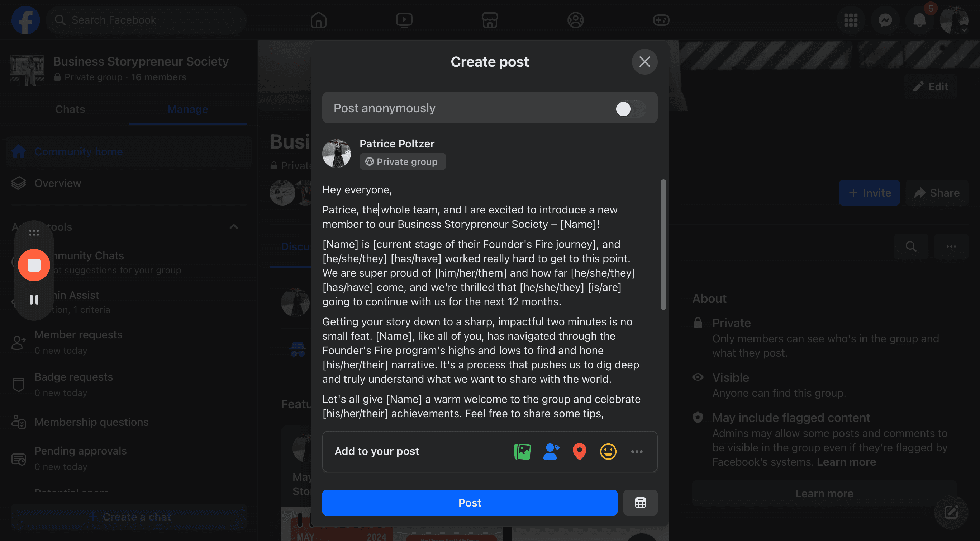980x541 pixels.
Task: Add a photo or video to post
Action: click(522, 452)
